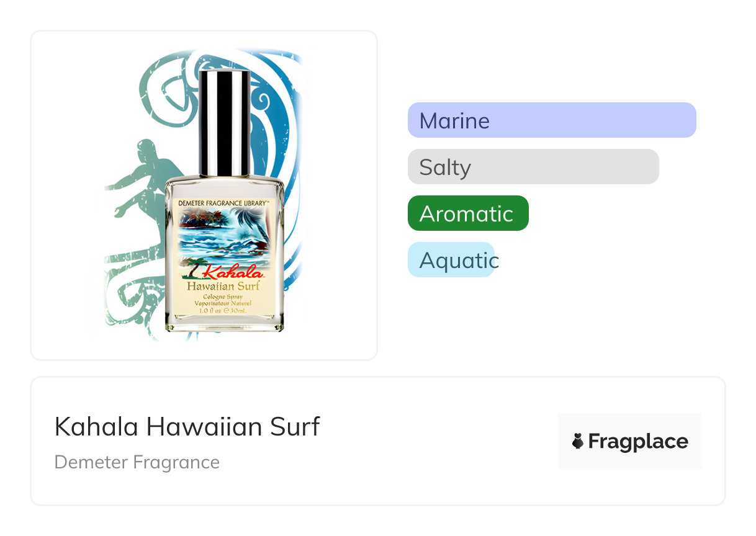Image resolution: width=756 pixels, height=536 pixels.
Task: Open the Demeter Fragrance brand link
Action: (137, 462)
